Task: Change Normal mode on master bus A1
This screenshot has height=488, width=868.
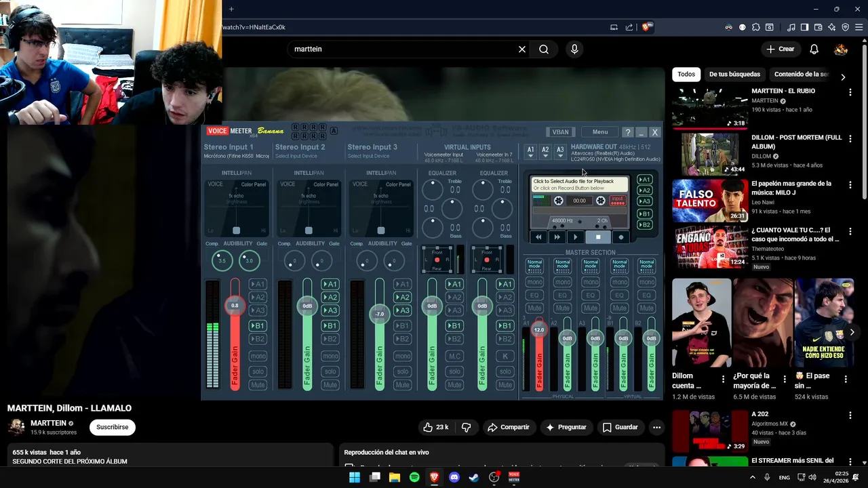Action: 534,266
